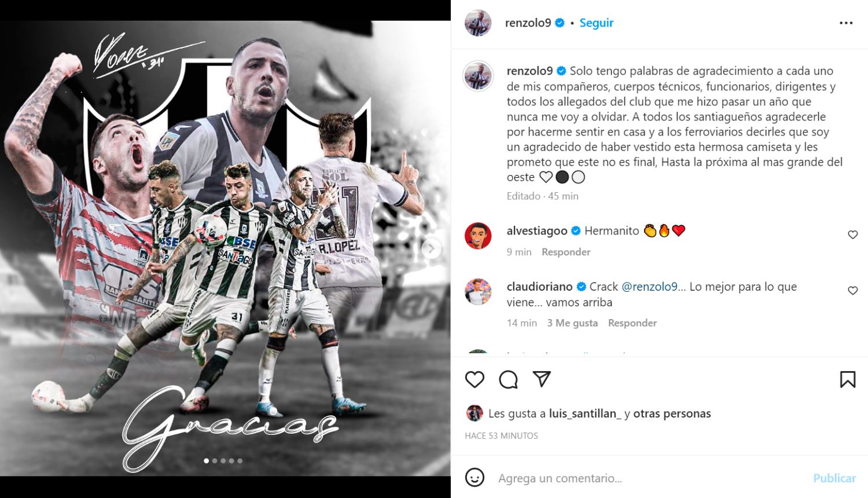Like the post with the heart icon
868x498 pixels.
click(x=475, y=379)
